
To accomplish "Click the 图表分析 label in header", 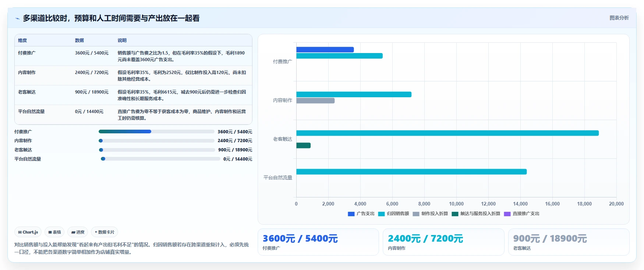I will tap(619, 18).
